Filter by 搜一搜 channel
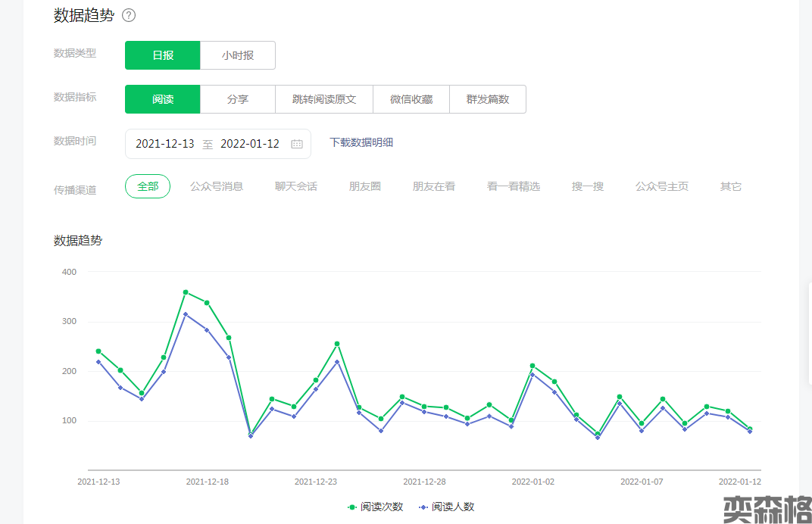The image size is (812, 524). [x=588, y=186]
